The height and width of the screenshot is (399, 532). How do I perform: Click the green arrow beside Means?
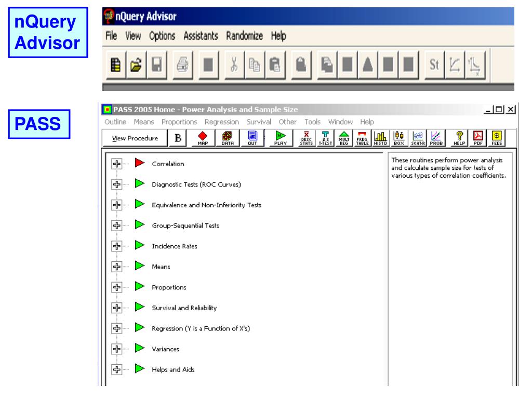(x=139, y=265)
